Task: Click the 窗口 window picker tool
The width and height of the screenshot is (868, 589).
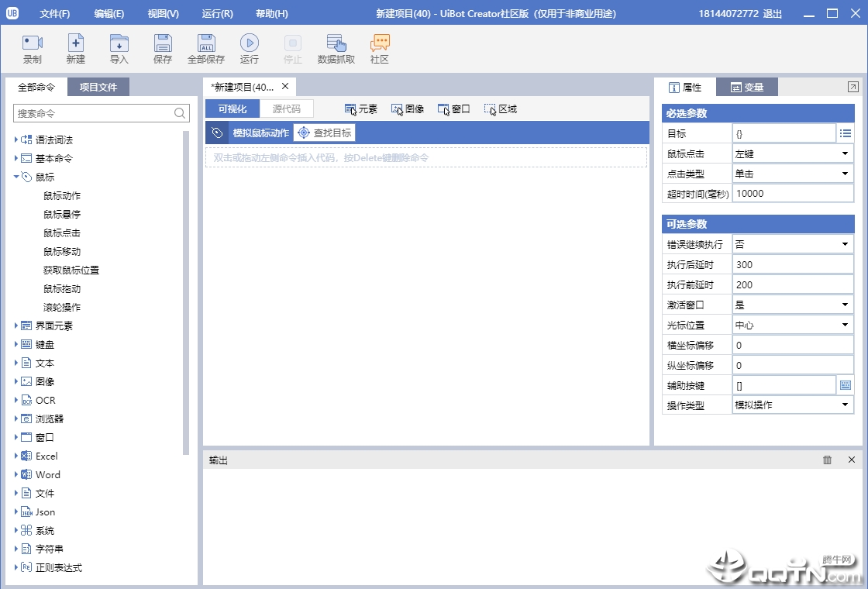Action: (454, 109)
